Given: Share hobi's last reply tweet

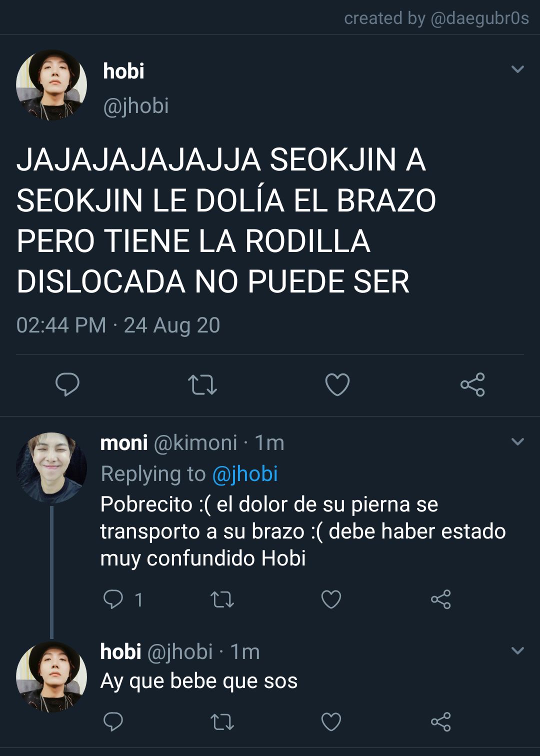Looking at the screenshot, I should coord(440,722).
